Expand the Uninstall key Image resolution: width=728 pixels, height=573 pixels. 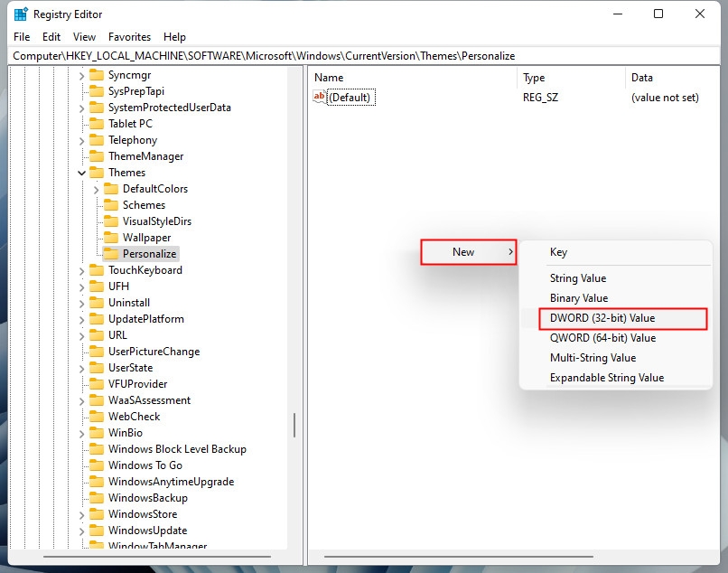click(81, 303)
